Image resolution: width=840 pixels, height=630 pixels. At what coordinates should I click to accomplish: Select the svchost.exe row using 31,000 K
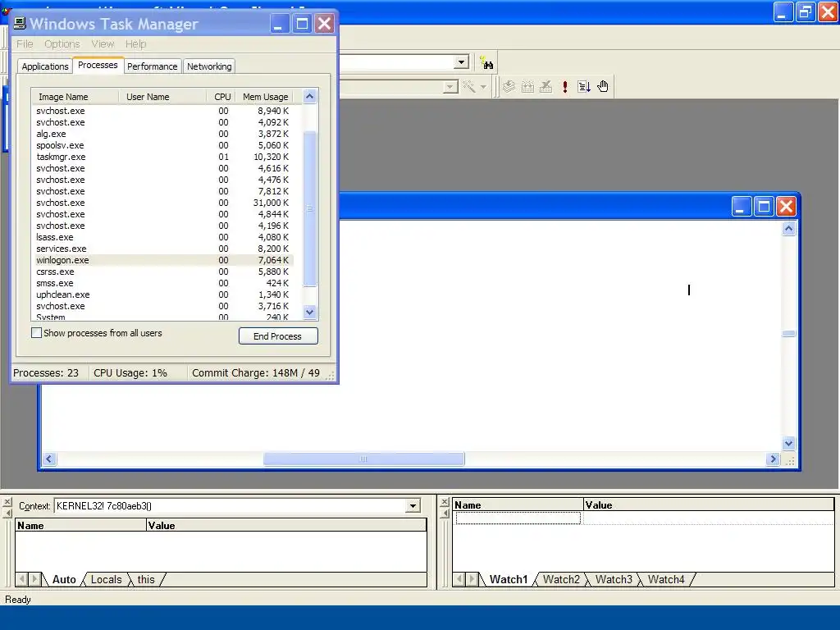(162, 203)
